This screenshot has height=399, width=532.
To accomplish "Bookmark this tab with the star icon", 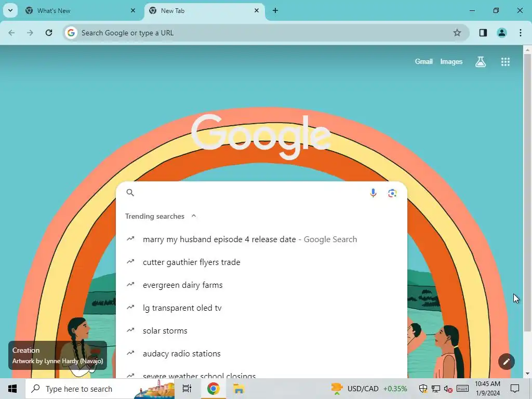I will (x=457, y=33).
